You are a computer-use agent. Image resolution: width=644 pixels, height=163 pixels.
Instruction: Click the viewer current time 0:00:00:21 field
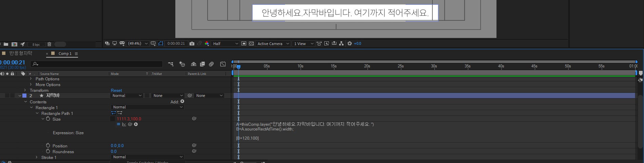[x=176, y=43]
